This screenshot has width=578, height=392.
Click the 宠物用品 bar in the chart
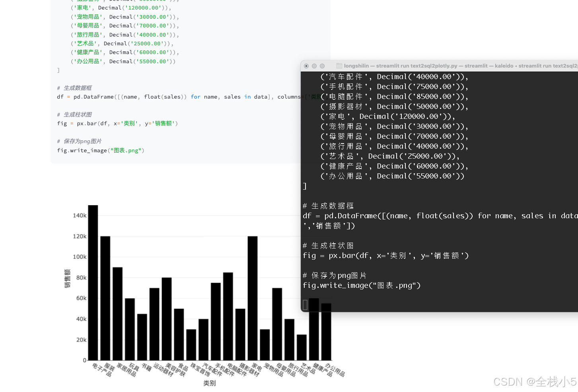click(x=265, y=345)
